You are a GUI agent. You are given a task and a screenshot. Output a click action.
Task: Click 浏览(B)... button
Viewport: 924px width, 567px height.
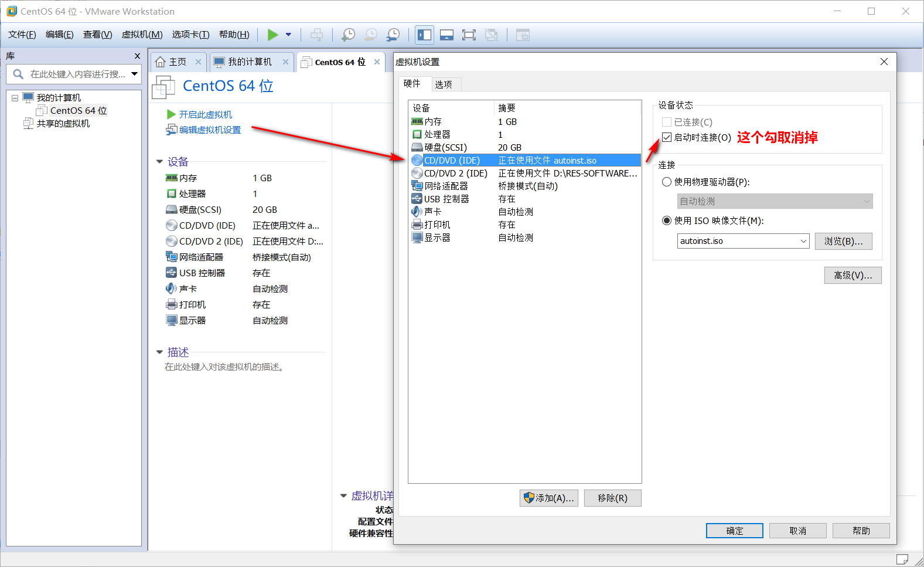(843, 241)
